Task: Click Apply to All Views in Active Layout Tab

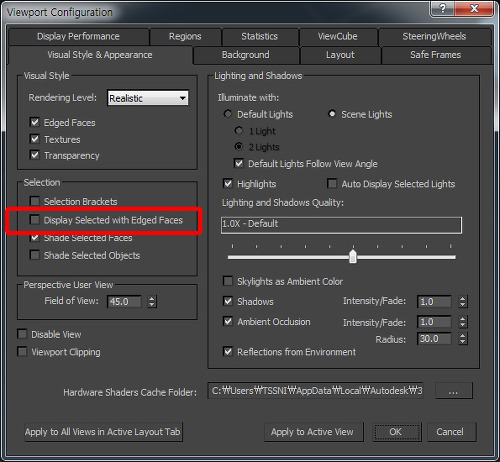Action: click(x=103, y=432)
